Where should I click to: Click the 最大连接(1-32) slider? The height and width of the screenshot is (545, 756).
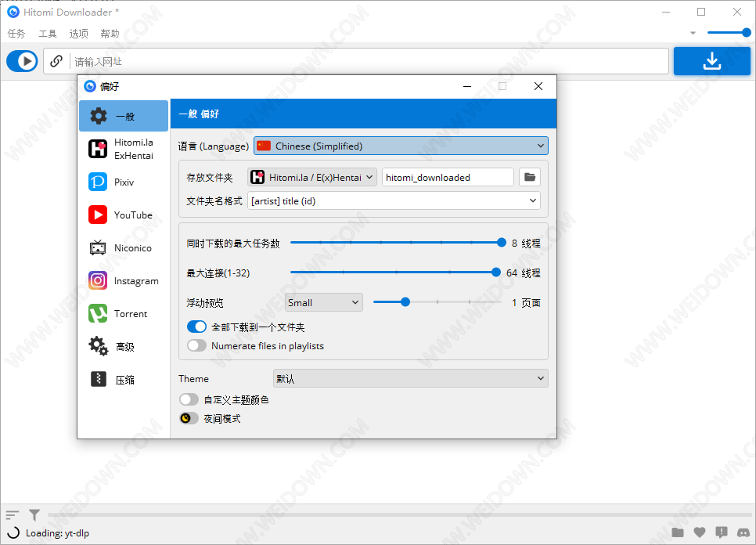point(395,272)
